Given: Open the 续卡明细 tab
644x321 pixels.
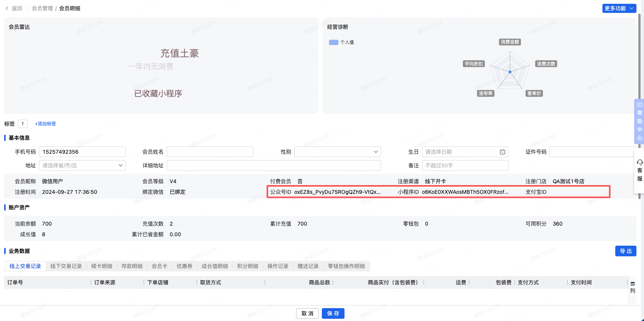Looking at the screenshot, I should pos(102,266).
